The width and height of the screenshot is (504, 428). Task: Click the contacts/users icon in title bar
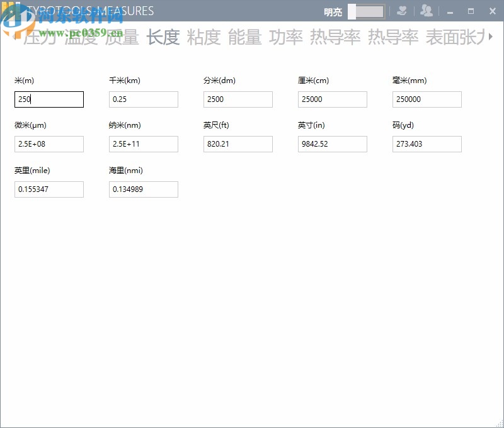(x=427, y=11)
